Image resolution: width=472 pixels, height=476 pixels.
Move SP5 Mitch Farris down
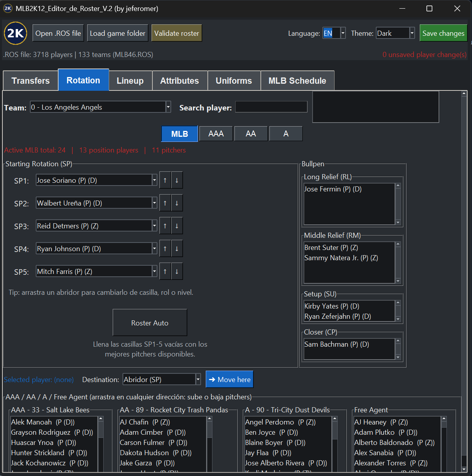click(x=177, y=272)
